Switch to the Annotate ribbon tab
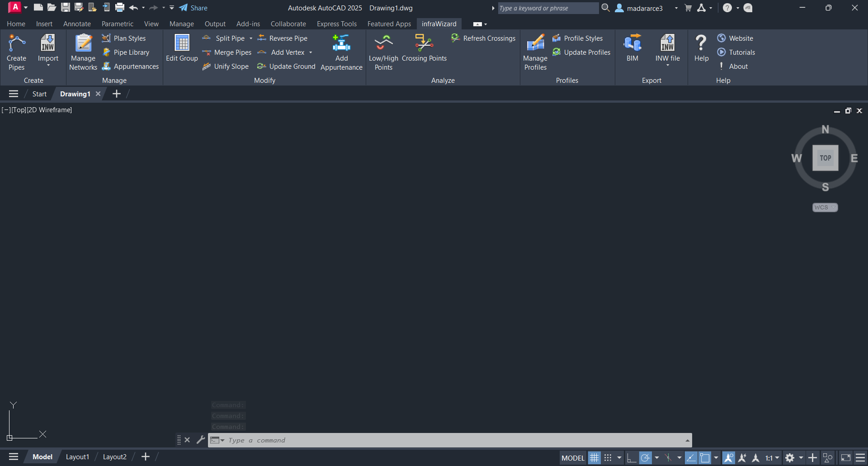Image resolution: width=868 pixels, height=466 pixels. coord(77,24)
